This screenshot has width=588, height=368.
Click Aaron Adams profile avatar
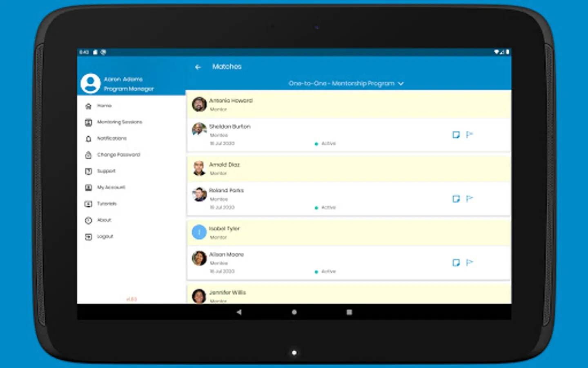point(90,83)
